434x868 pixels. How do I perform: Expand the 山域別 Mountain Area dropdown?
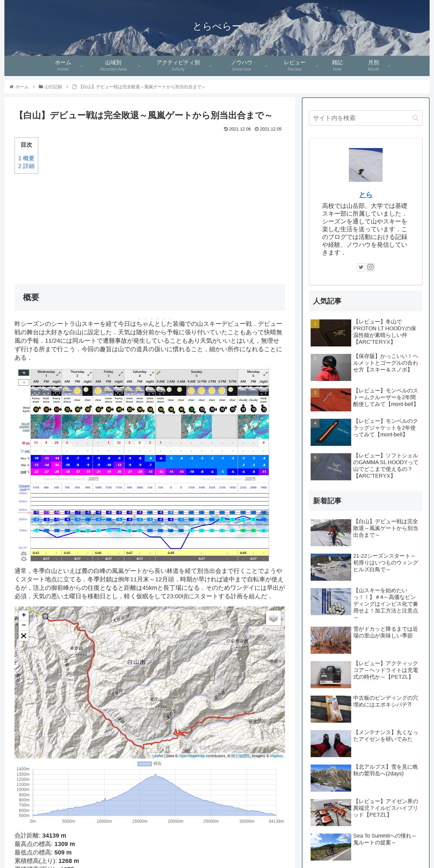click(139, 66)
